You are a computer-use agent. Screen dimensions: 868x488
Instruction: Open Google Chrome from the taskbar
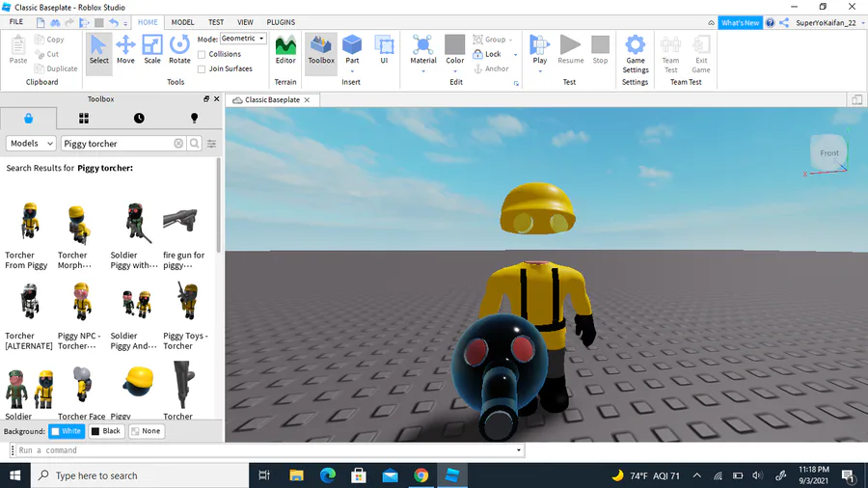pyautogui.click(x=421, y=475)
